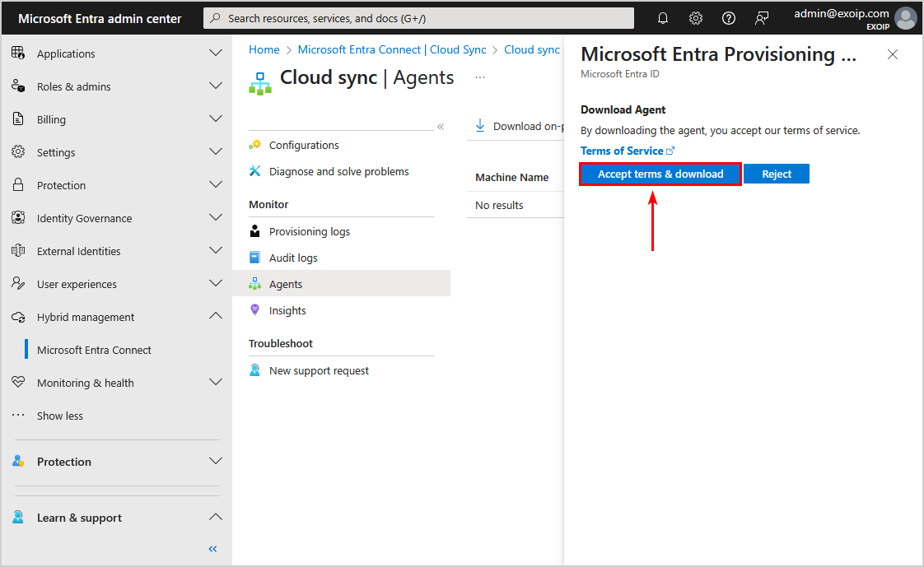Open Microsoft Entra Connect under Hybrid management

95,350
